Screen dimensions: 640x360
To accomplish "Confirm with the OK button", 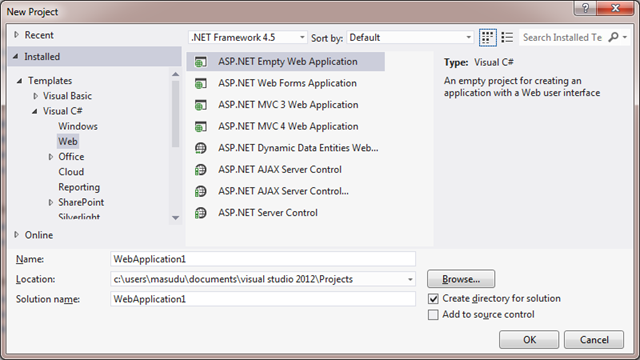I will point(529,340).
